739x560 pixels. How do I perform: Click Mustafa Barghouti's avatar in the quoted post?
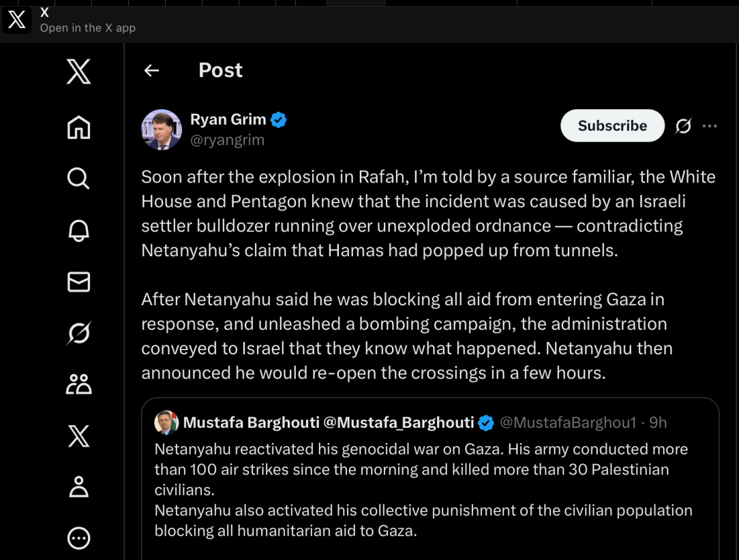[166, 423]
